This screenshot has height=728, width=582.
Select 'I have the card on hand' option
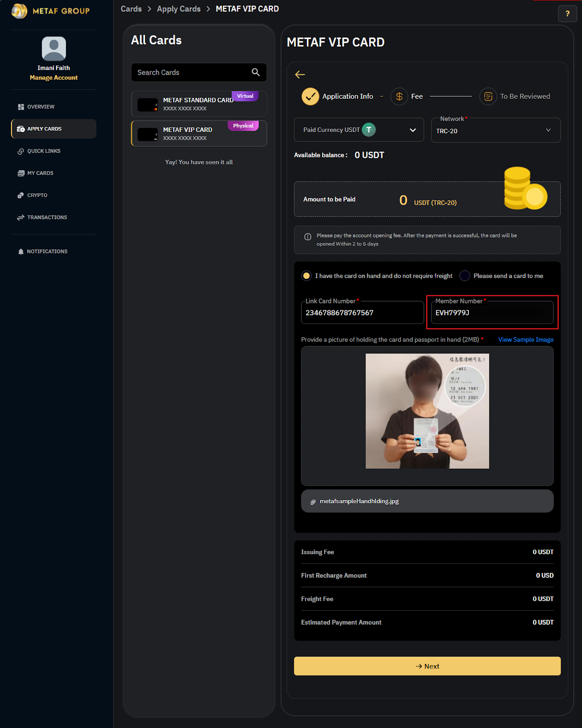tap(306, 276)
